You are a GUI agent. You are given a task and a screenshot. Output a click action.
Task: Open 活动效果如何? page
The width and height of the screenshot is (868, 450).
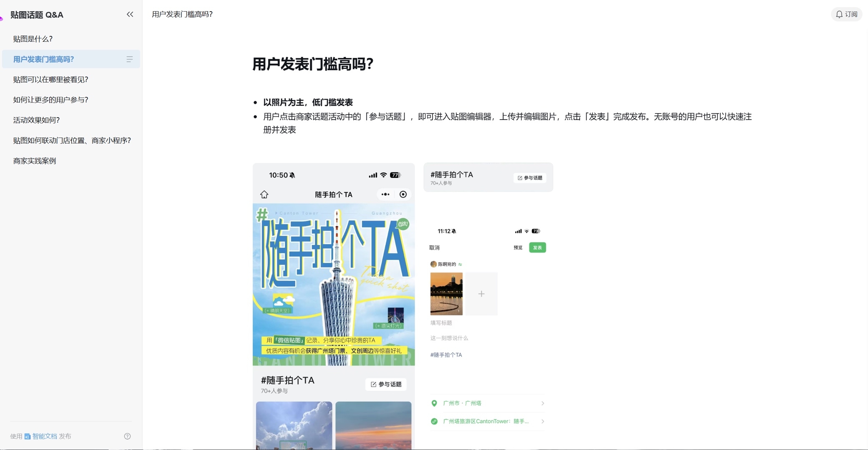click(36, 120)
